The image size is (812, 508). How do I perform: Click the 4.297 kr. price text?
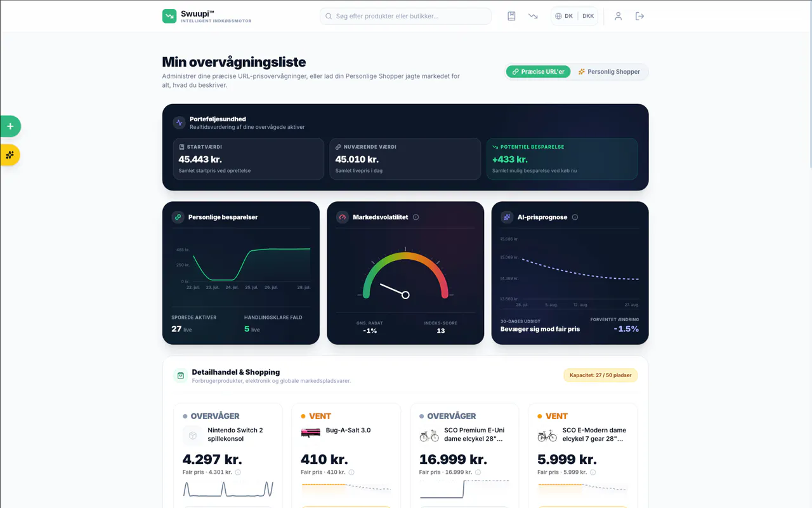[x=213, y=459]
